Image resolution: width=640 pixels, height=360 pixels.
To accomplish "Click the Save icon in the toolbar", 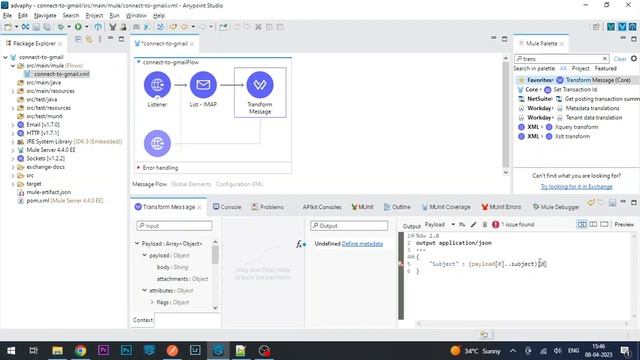I will (x=36, y=27).
